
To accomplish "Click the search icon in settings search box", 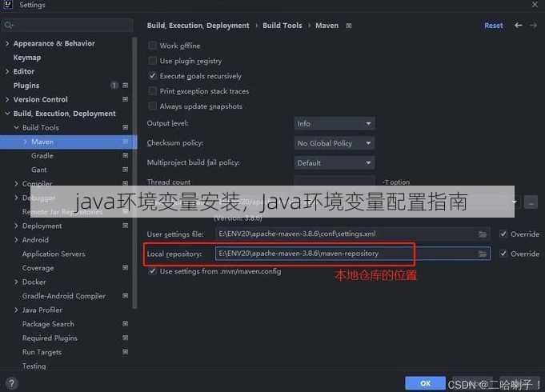I will click(x=8, y=25).
